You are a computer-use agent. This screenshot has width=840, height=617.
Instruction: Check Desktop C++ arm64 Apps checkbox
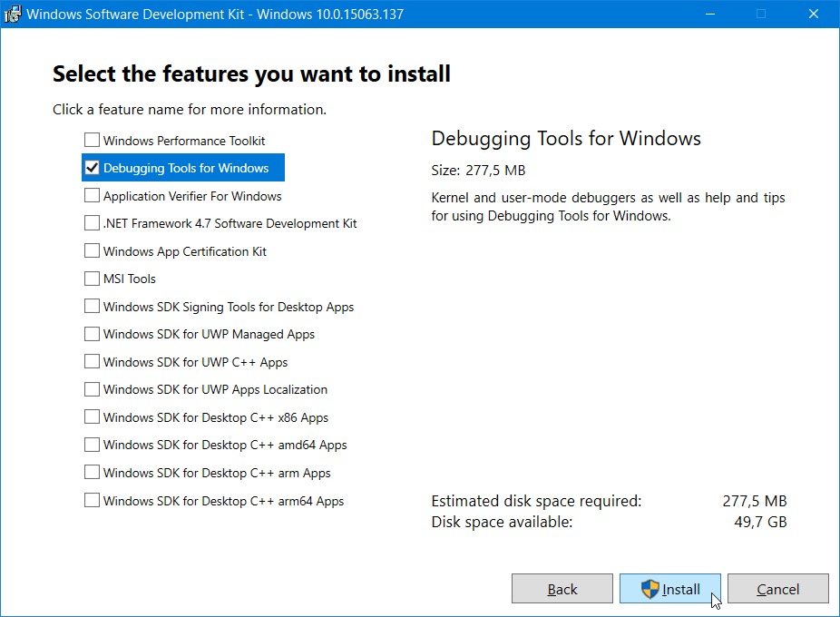click(93, 500)
